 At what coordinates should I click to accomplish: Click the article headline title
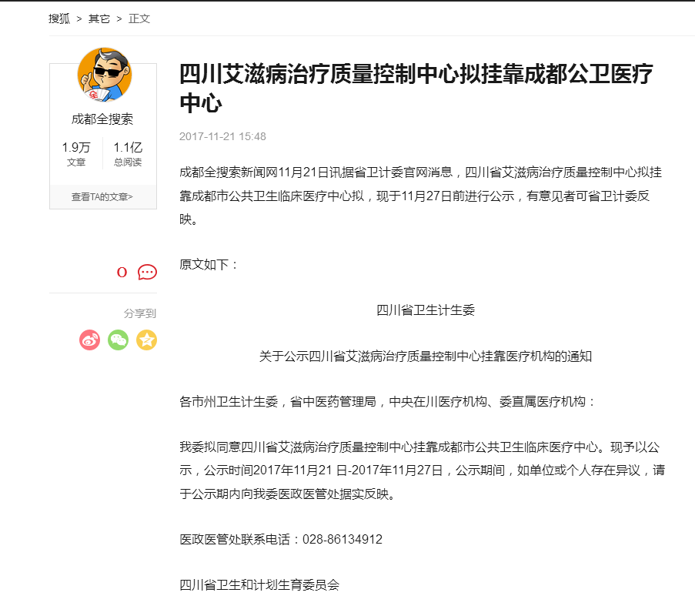point(416,88)
